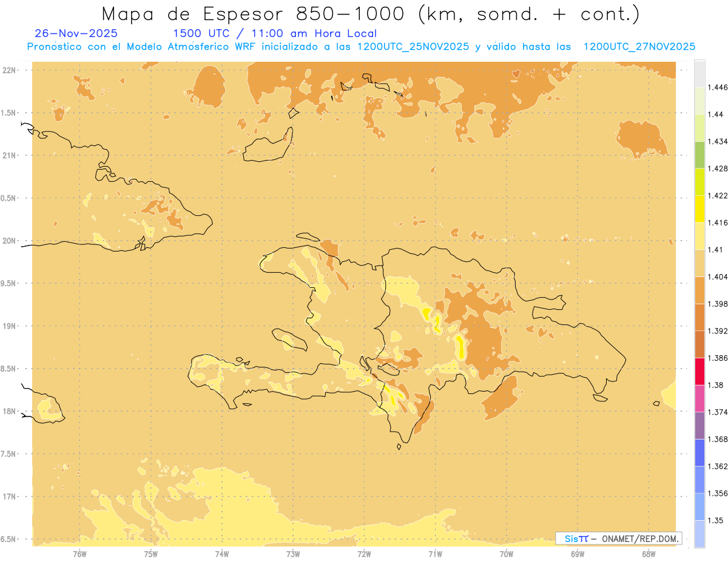The height and width of the screenshot is (562, 728).
Task: Click the longitude label '70W'
Action: coord(507,553)
